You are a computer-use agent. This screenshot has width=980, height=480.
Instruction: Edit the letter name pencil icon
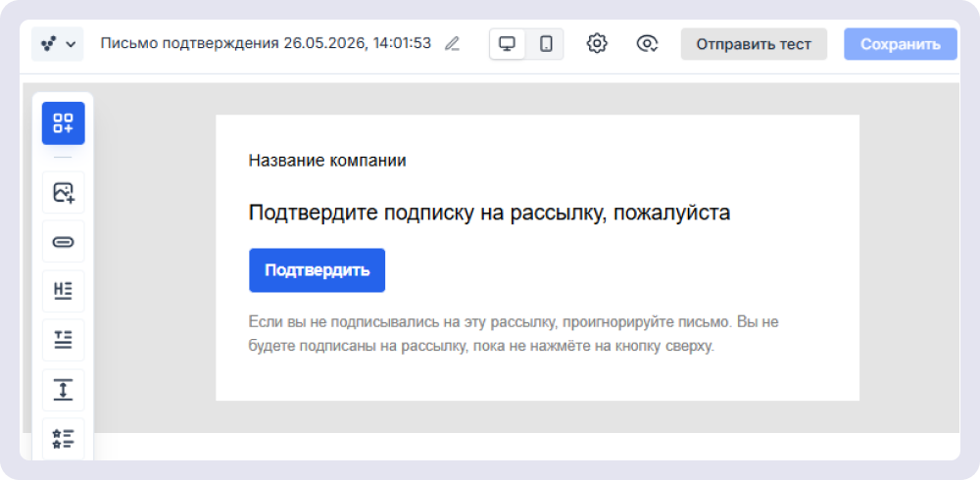click(x=452, y=44)
